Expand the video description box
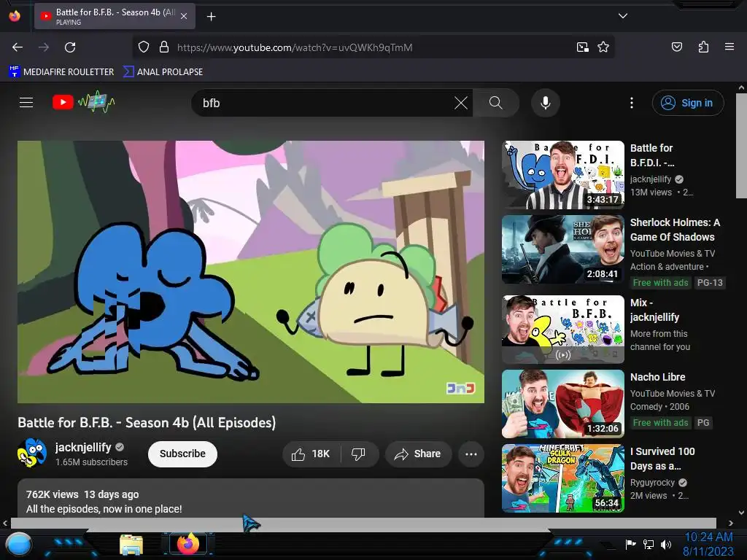747x560 pixels. (x=251, y=499)
